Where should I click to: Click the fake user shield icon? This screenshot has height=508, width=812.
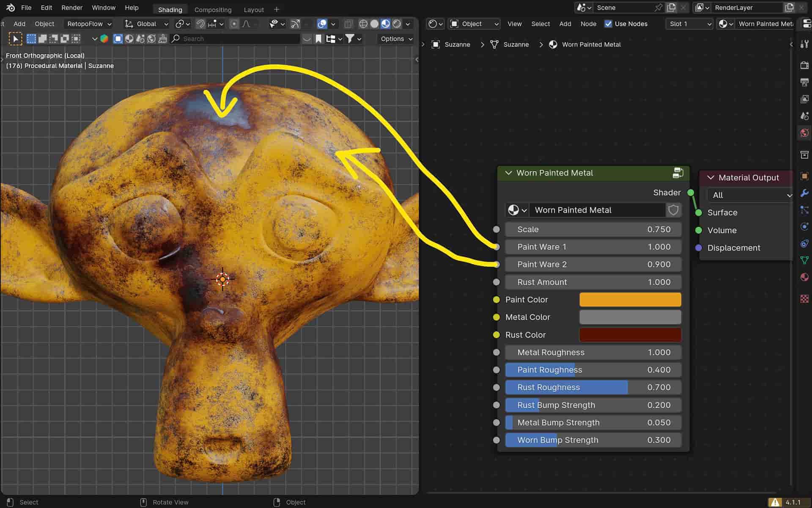[673, 210]
